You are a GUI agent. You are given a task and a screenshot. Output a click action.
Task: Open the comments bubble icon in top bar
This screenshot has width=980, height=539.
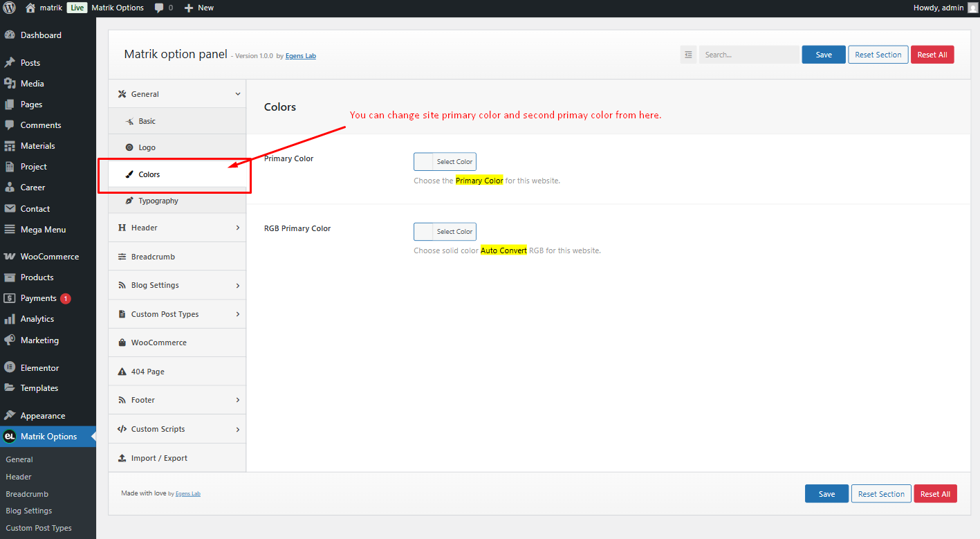160,8
